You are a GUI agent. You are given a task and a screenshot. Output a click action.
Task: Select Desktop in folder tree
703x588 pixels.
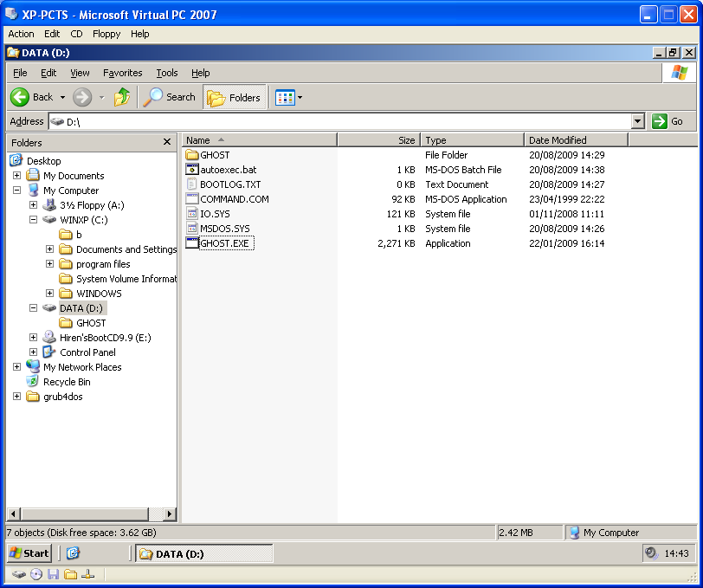coord(43,161)
